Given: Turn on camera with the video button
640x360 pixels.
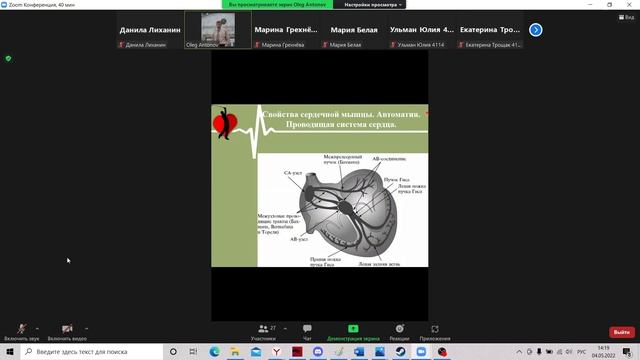Looking at the screenshot, I should pyautogui.click(x=67, y=332).
